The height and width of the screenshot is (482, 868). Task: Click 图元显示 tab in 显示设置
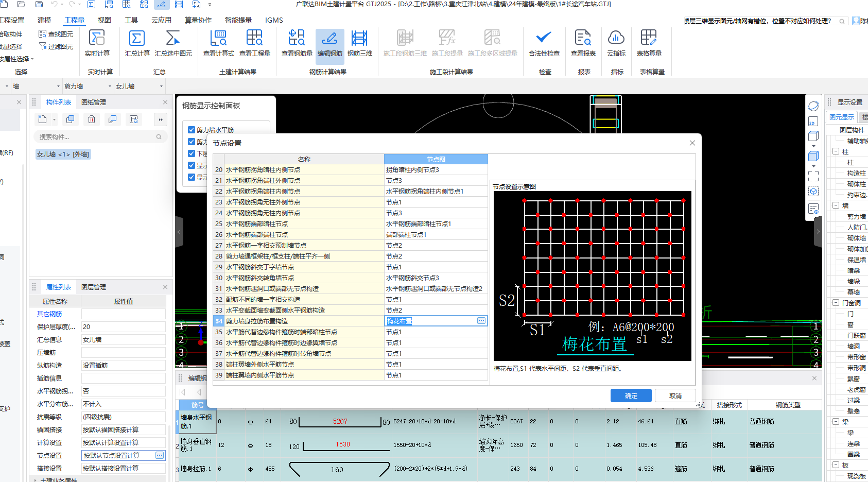(x=842, y=117)
